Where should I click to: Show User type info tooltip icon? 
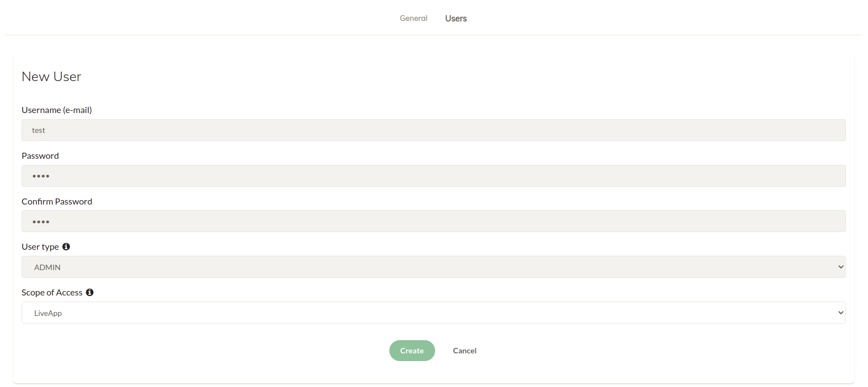click(66, 246)
